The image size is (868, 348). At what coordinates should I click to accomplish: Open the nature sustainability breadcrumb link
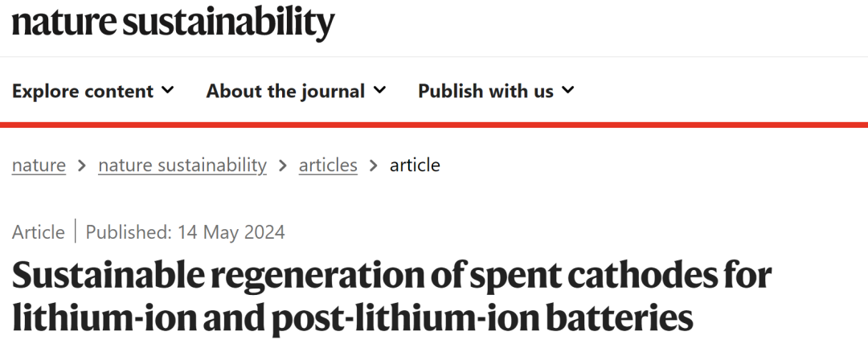(182, 165)
